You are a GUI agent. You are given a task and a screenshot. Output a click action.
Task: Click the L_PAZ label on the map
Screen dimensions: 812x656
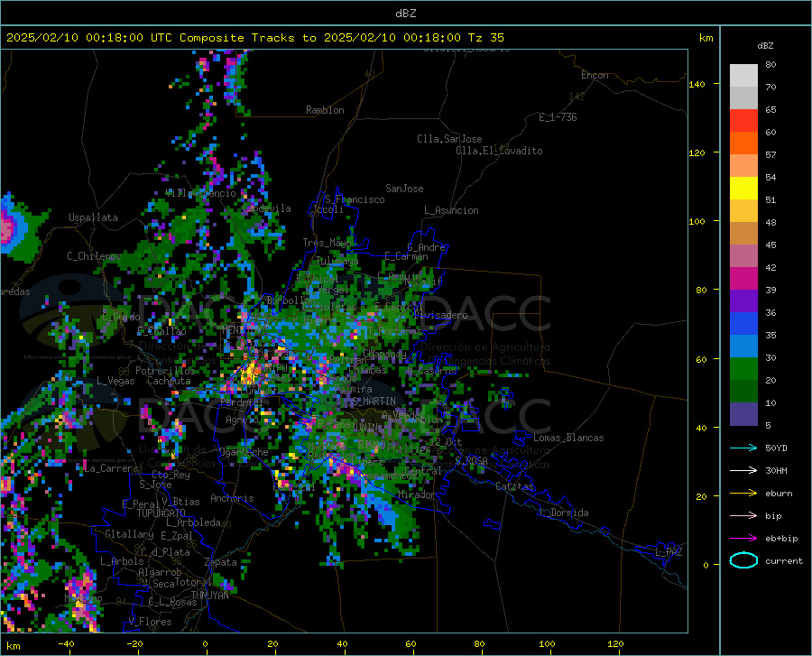tap(669, 552)
